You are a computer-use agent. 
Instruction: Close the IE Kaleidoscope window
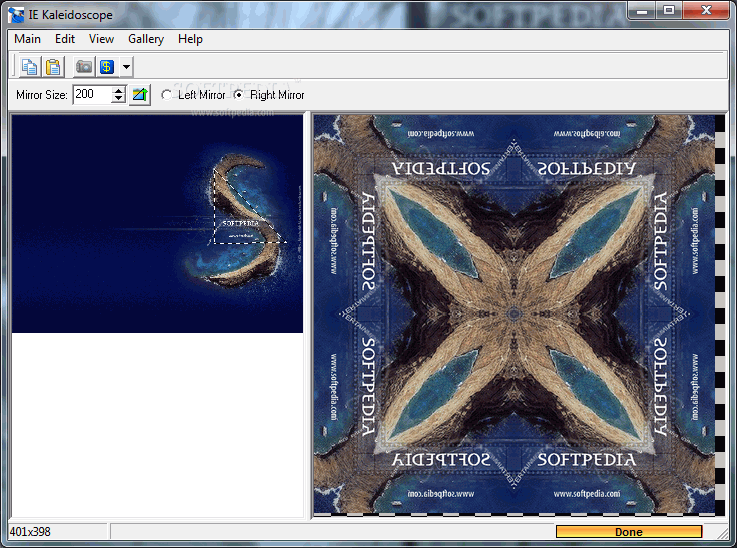(706, 10)
